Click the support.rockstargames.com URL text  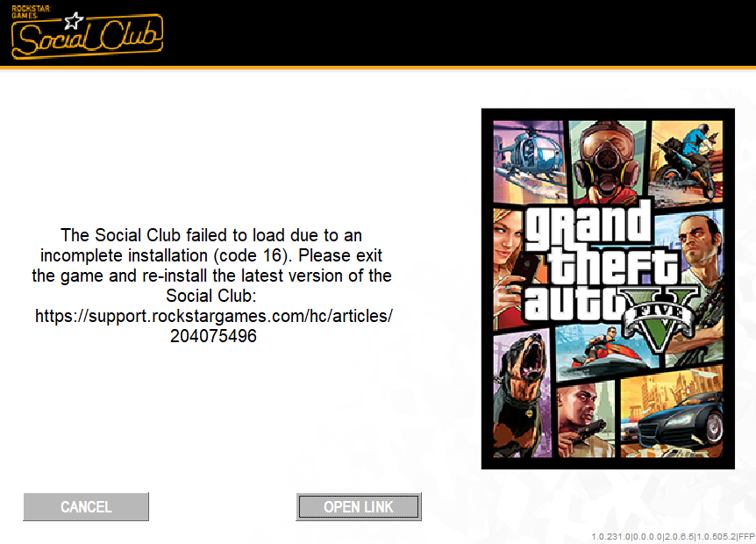tap(214, 316)
